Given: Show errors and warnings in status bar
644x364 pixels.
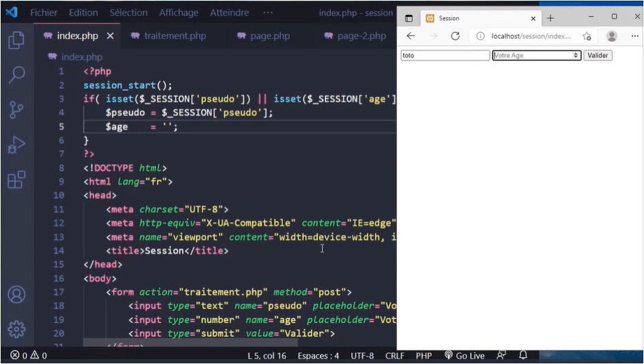Looking at the screenshot, I should 29,355.
